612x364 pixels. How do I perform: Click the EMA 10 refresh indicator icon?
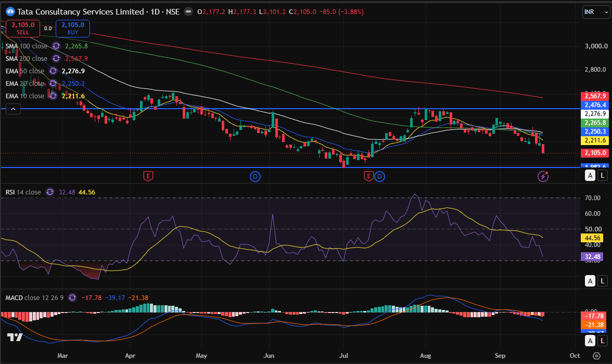point(53,96)
